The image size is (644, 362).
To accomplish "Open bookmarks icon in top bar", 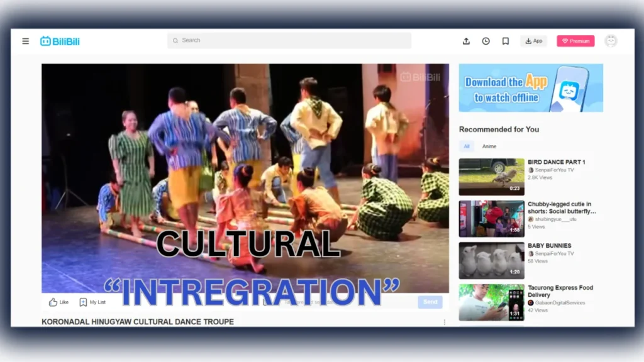I will click(x=505, y=41).
